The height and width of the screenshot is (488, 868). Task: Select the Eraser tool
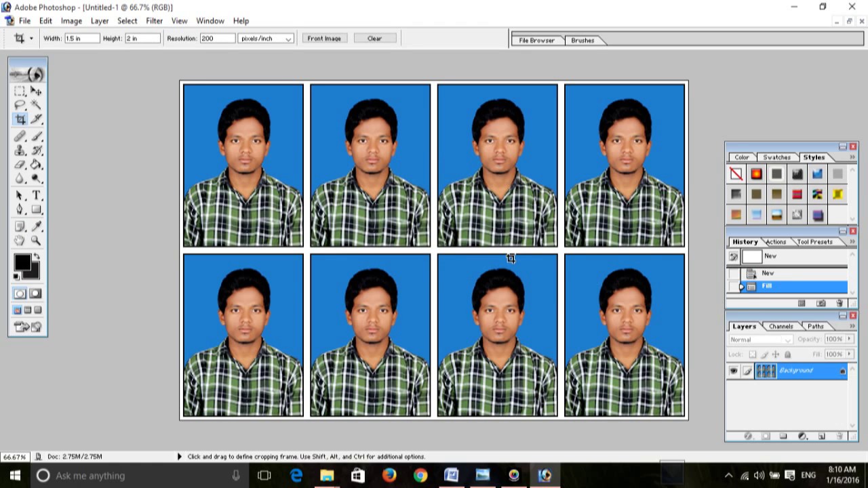20,165
